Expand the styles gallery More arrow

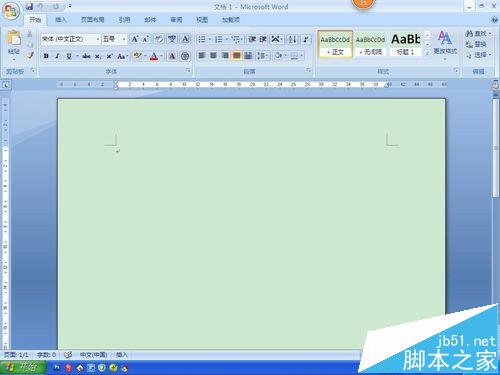tap(427, 53)
